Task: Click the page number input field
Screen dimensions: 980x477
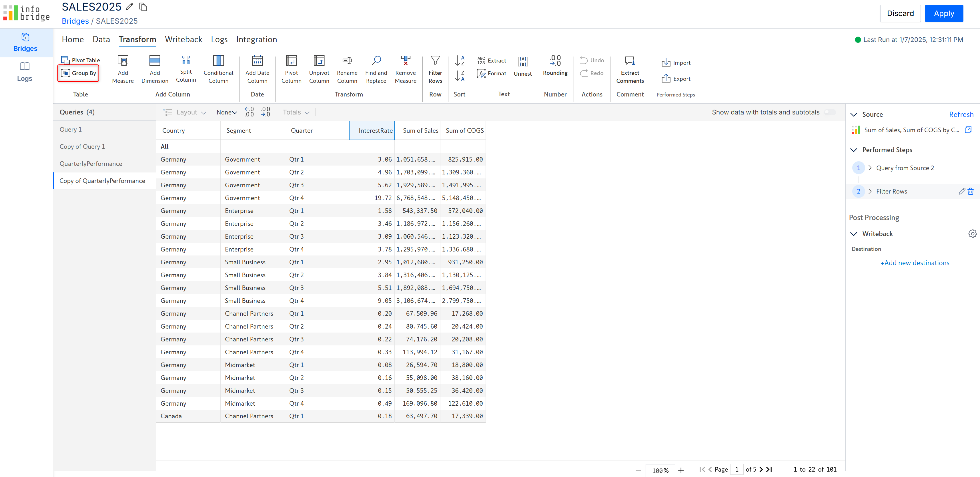Action: click(x=737, y=469)
